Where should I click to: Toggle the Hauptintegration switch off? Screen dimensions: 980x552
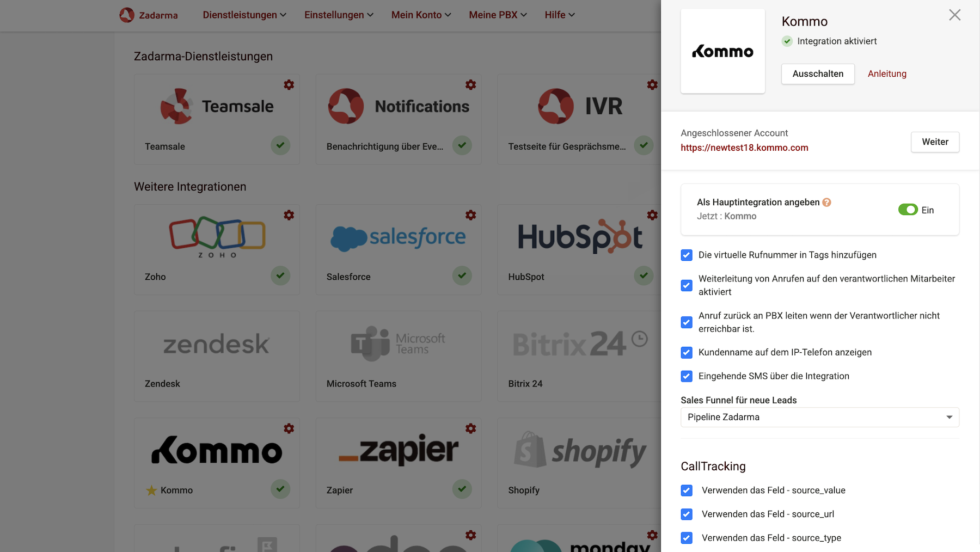pyautogui.click(x=908, y=210)
